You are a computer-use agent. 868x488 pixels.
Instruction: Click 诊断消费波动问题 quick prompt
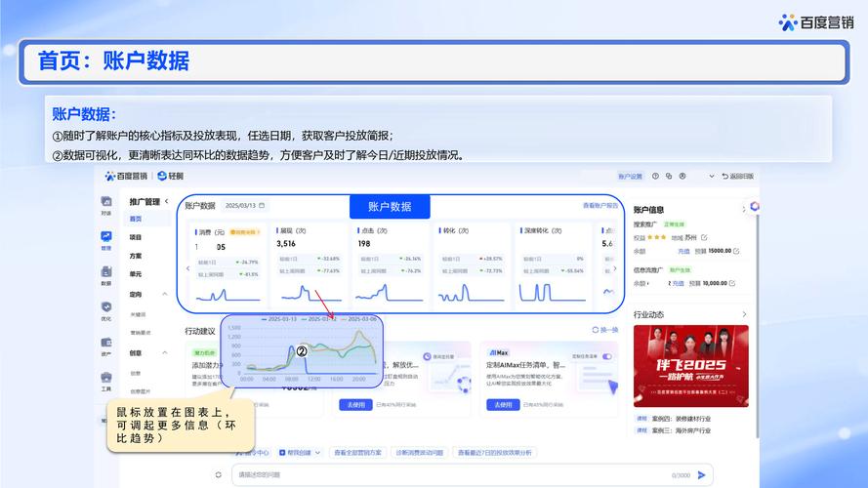(419, 453)
